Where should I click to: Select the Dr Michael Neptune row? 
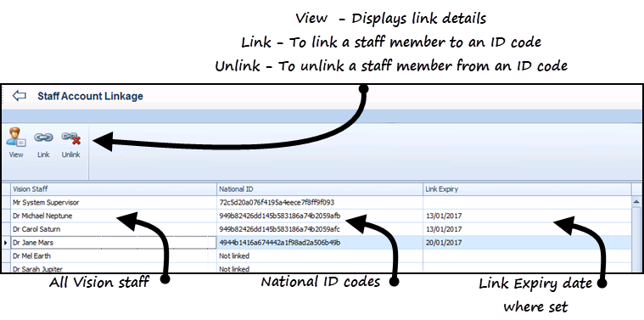click(321, 216)
